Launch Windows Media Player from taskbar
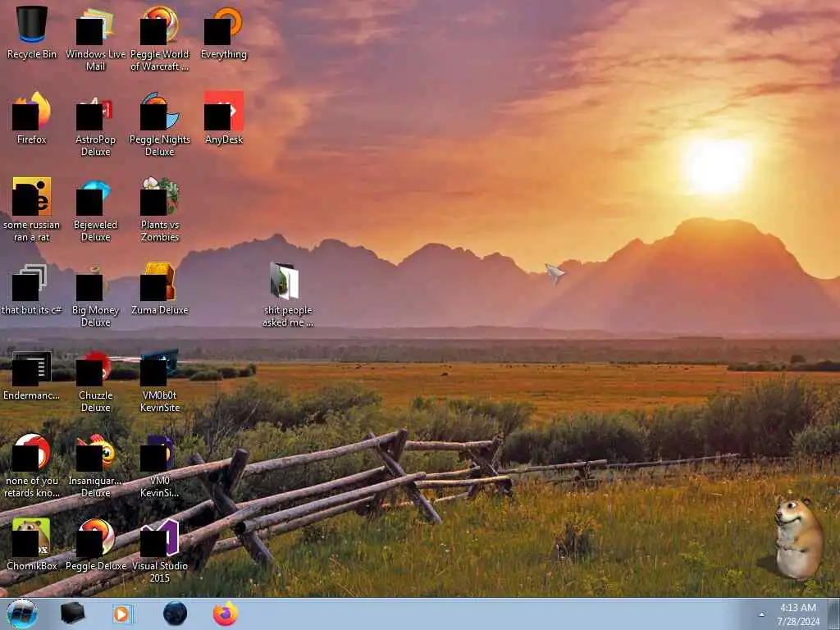This screenshot has width=840, height=630. 123,614
